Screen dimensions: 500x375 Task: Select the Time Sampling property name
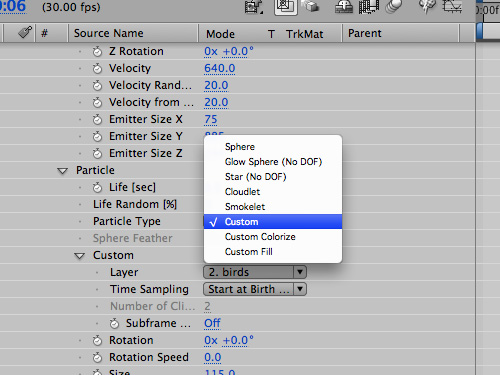(x=149, y=289)
